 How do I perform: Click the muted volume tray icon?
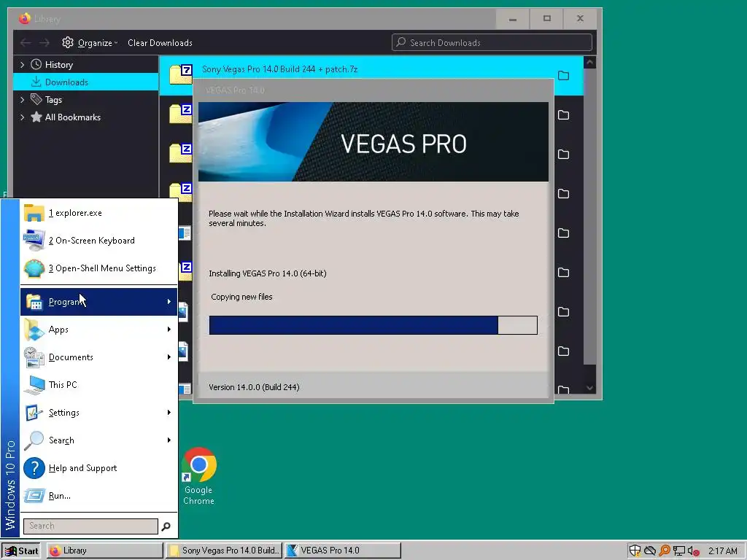click(x=694, y=551)
